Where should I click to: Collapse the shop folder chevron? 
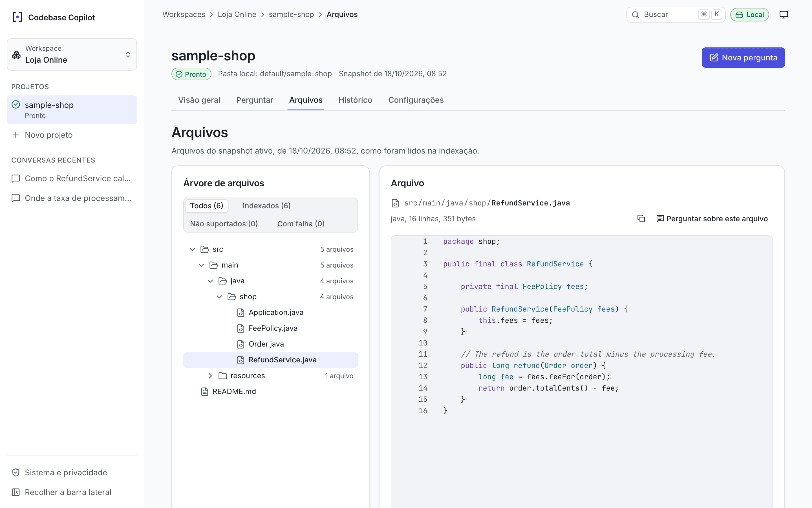(x=219, y=297)
